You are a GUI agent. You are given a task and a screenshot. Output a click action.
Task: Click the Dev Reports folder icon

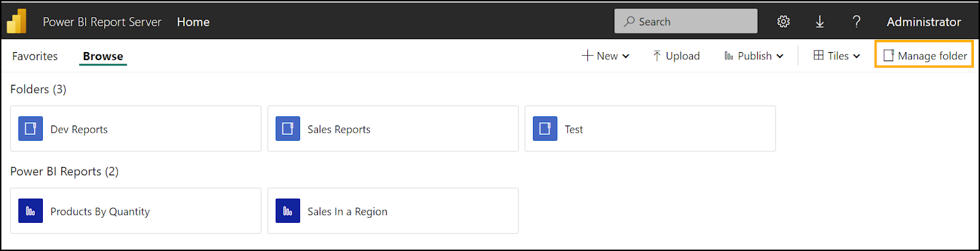point(31,129)
